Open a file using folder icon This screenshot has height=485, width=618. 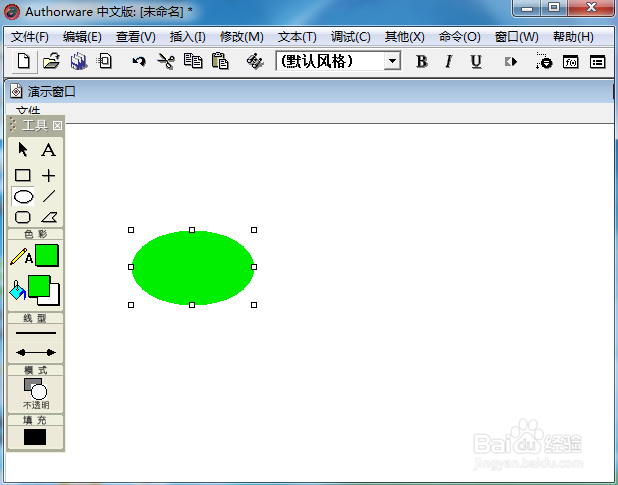click(x=52, y=61)
